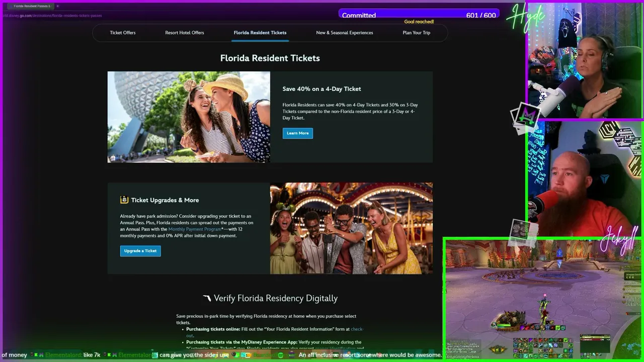This screenshot has height=362, width=644.
Task: Click the 'Purchasing tickets online:' bullet text
Action: [213, 329]
